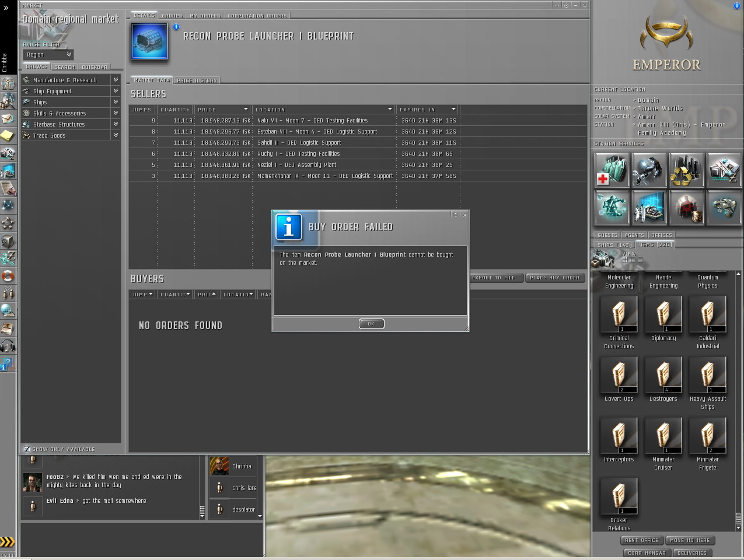Switch items view to plain list mode
This screenshot has height=560, width=744.
click(x=640, y=260)
